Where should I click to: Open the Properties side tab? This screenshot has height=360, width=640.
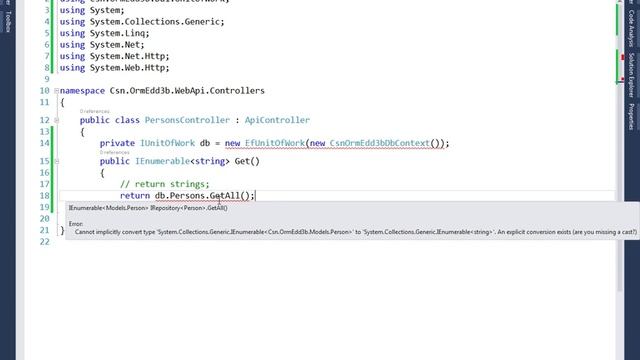631,117
